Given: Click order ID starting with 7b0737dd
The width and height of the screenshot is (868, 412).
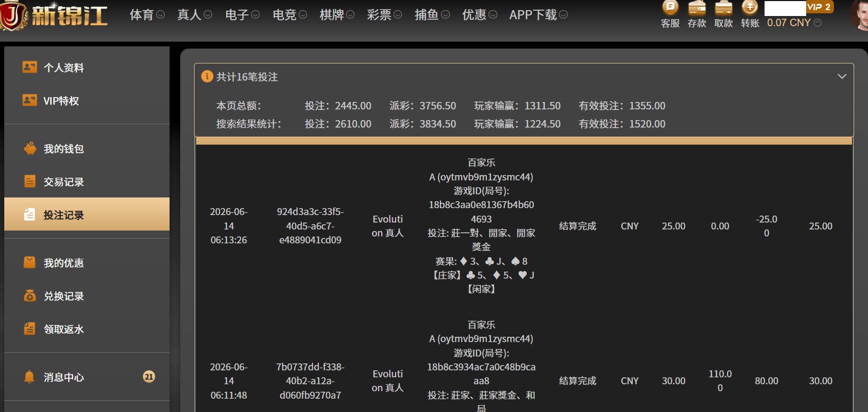Looking at the screenshot, I should tap(310, 381).
